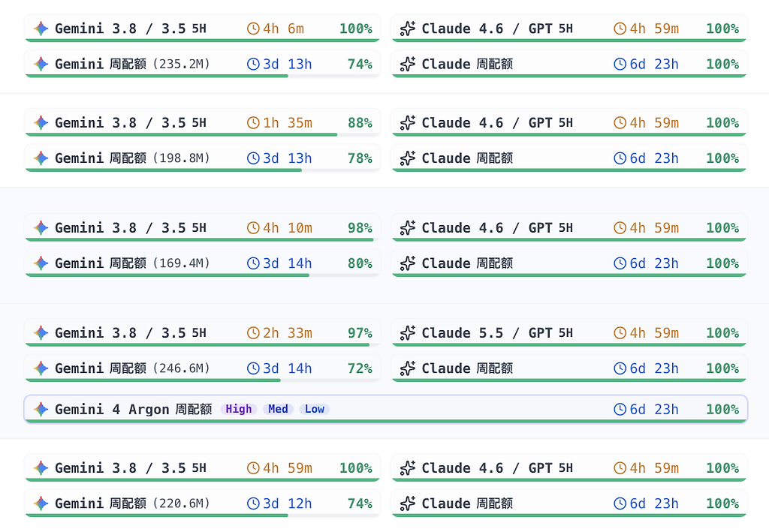This screenshot has width=769, height=532.
Task: Click the 80% usage value
Action: tap(360, 263)
